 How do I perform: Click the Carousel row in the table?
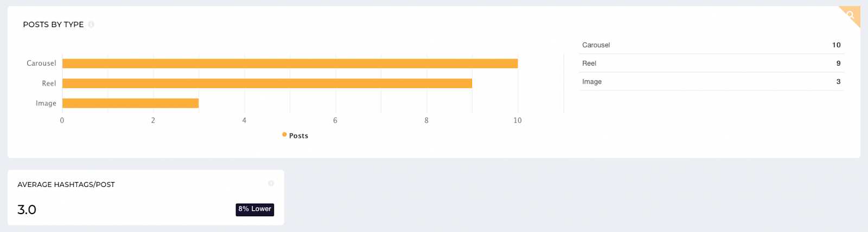[x=711, y=45]
